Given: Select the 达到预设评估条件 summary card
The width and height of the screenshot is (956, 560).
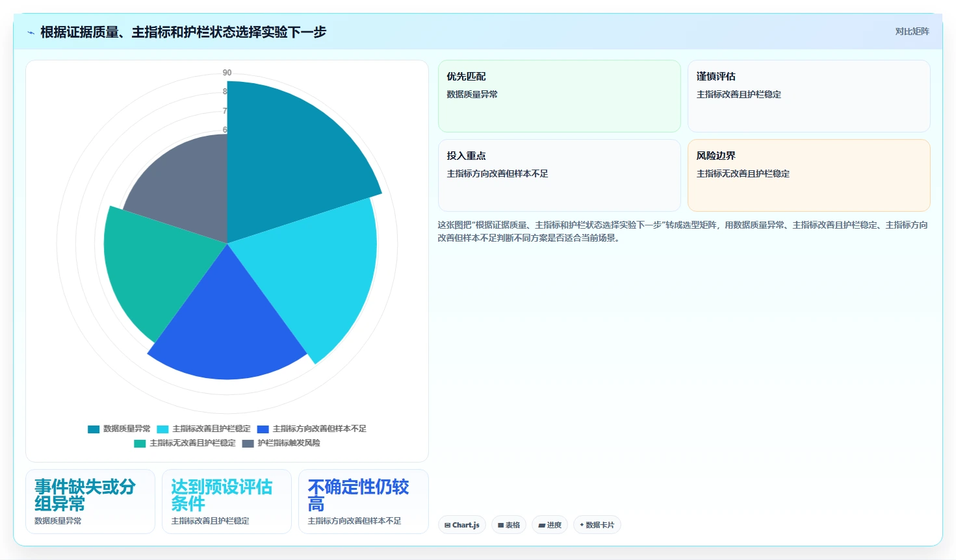Looking at the screenshot, I should tap(227, 502).
